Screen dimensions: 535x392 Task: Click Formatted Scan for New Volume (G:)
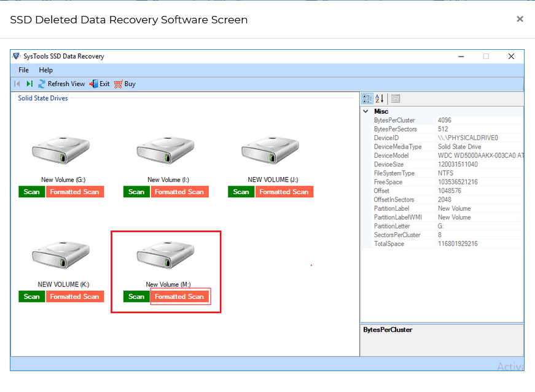75,192
